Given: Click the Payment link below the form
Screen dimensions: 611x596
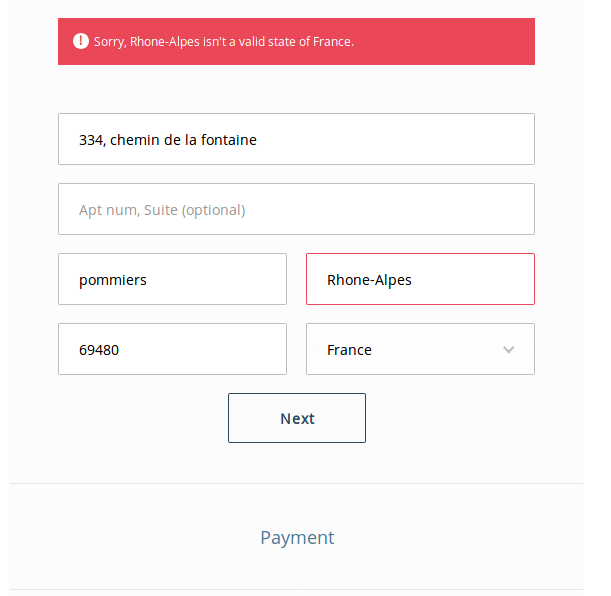Looking at the screenshot, I should point(297,537).
